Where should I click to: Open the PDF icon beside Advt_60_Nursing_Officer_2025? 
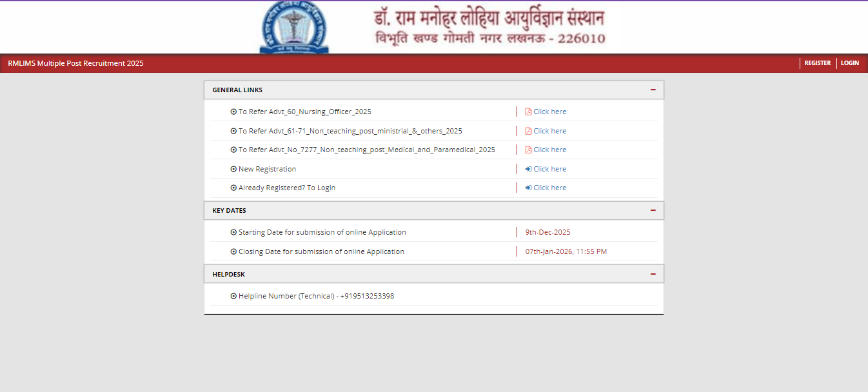click(529, 111)
